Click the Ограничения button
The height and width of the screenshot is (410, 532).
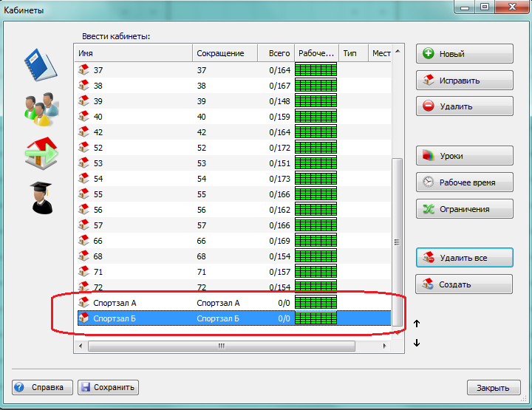[464, 209]
